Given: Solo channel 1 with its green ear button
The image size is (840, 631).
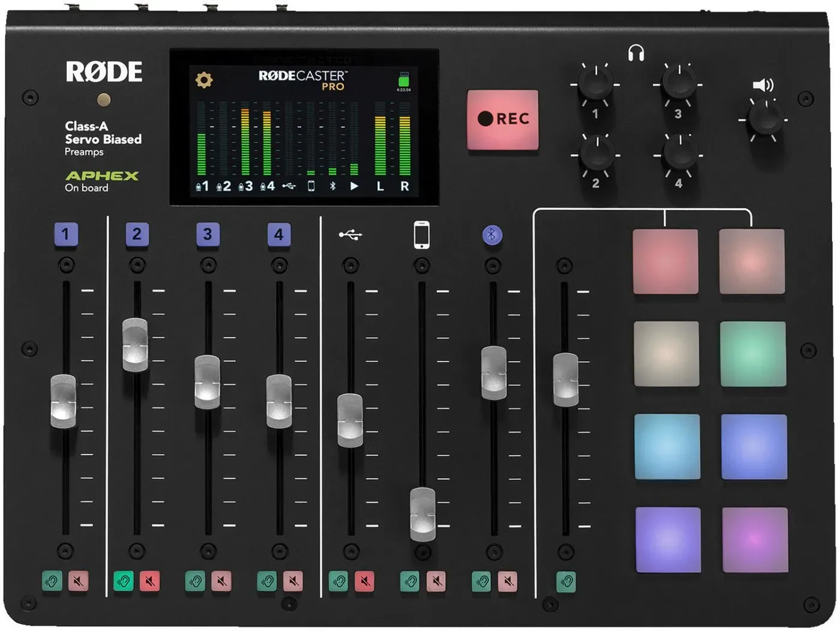Looking at the screenshot, I should coord(52,581).
